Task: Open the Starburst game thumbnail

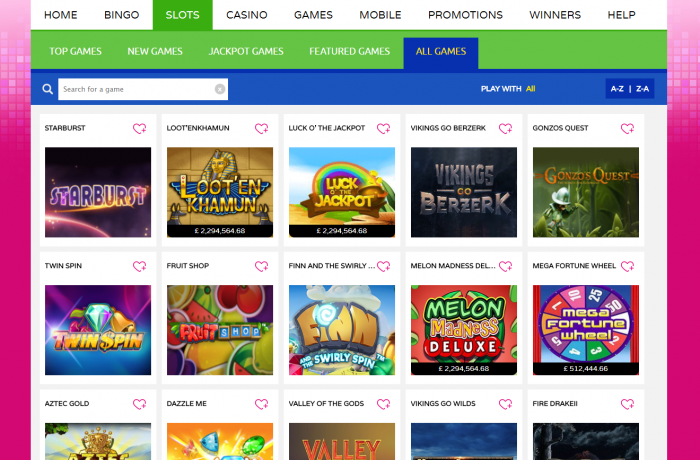Action: click(98, 192)
